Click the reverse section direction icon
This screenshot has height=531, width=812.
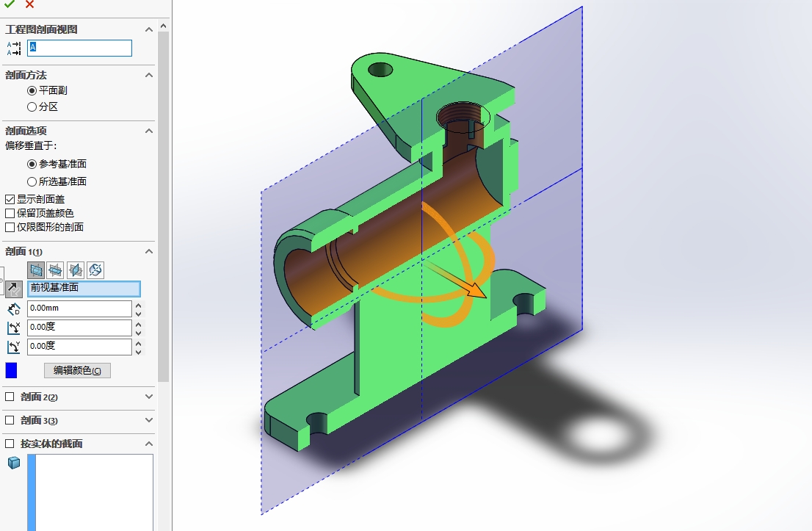coord(14,289)
